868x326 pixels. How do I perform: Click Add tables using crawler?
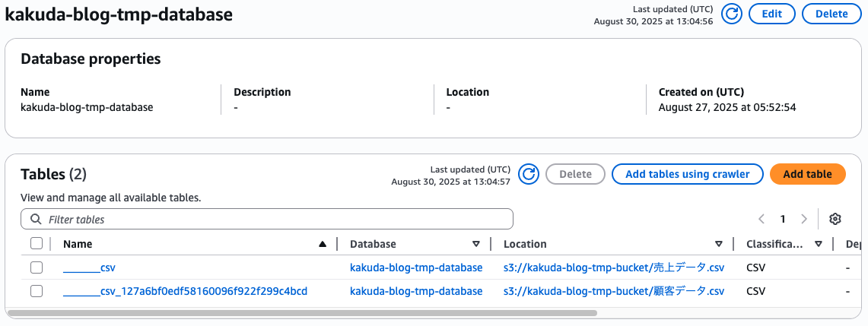687,174
